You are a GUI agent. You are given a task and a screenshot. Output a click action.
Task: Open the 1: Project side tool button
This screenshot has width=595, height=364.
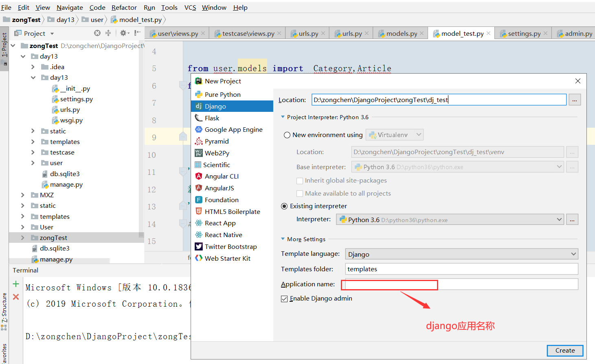[4, 49]
